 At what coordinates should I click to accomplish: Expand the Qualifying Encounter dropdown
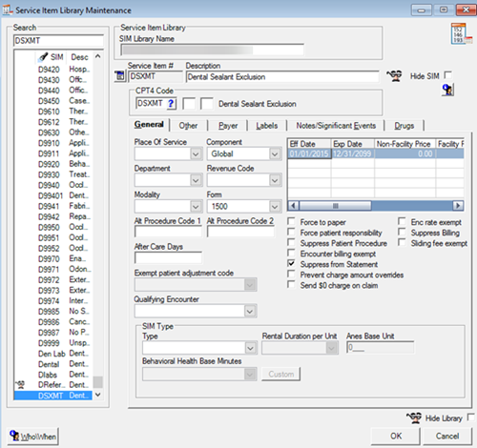click(x=250, y=312)
